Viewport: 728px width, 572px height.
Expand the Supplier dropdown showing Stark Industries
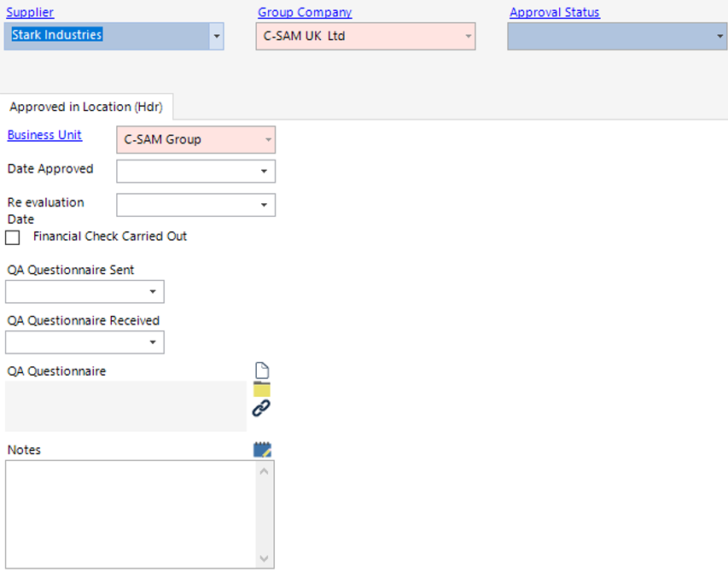point(216,37)
